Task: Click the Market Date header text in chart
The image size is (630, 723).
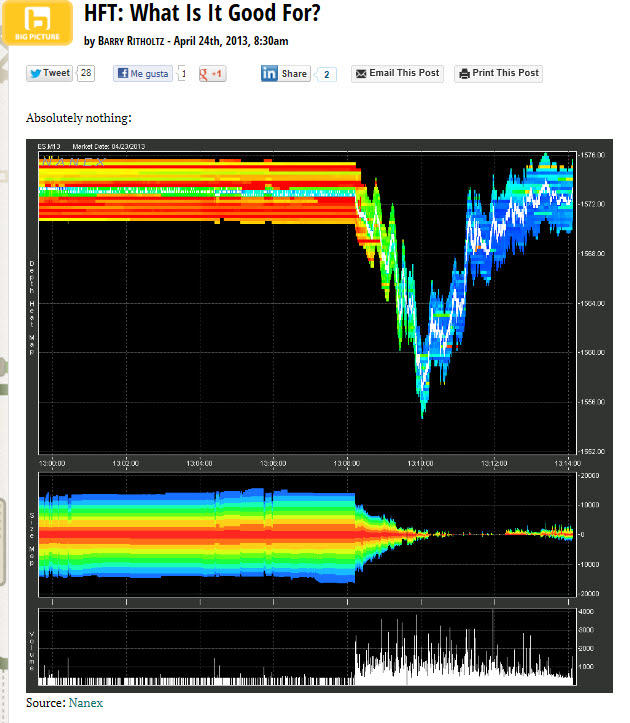Action: point(106,146)
